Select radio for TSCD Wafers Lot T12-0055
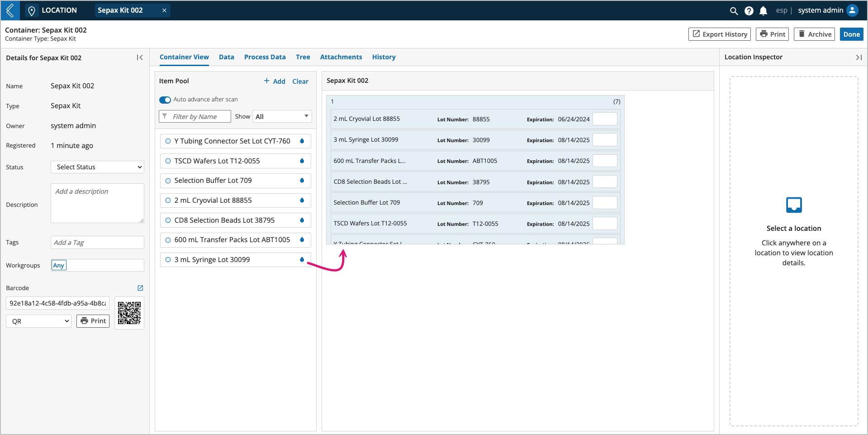This screenshot has height=435, width=868. coord(168,161)
